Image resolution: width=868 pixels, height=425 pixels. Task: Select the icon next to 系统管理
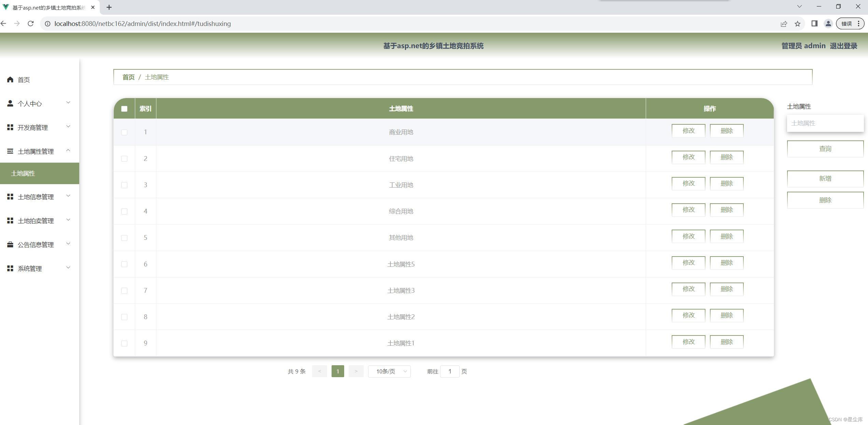pyautogui.click(x=10, y=268)
